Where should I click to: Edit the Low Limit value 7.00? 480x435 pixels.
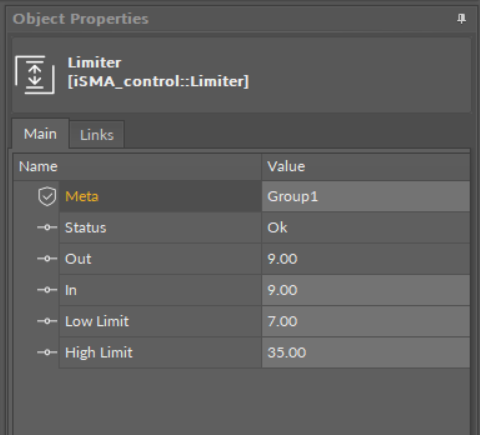point(366,321)
